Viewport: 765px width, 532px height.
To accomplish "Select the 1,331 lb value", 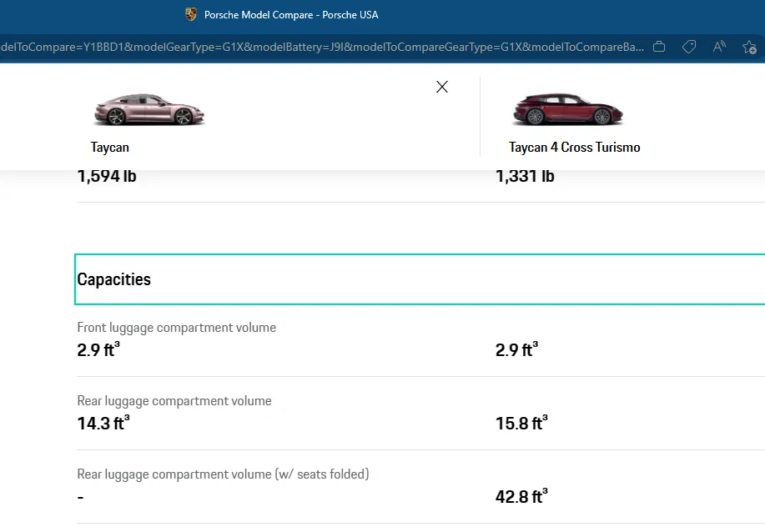I will click(525, 176).
